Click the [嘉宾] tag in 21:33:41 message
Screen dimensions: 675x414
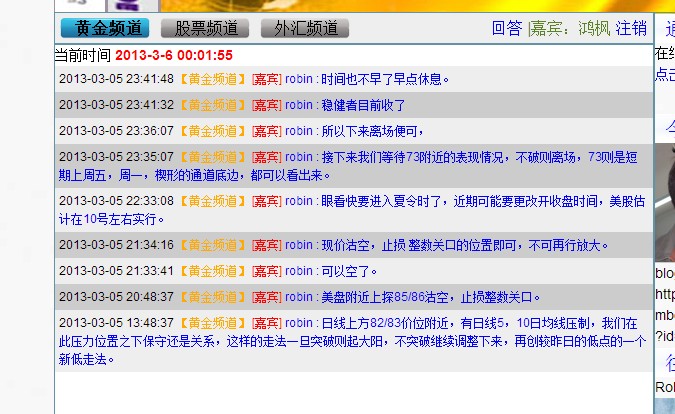tap(266, 270)
